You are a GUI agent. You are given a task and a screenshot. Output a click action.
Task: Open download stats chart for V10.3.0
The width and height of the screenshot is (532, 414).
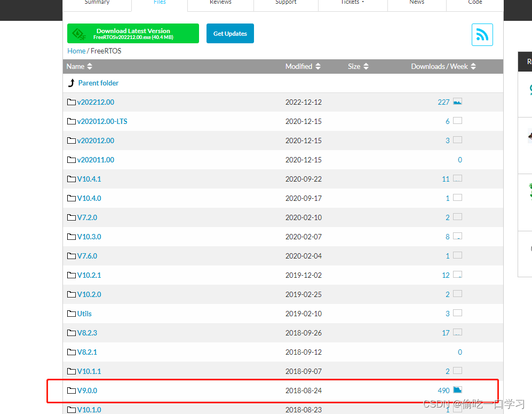pos(457,236)
